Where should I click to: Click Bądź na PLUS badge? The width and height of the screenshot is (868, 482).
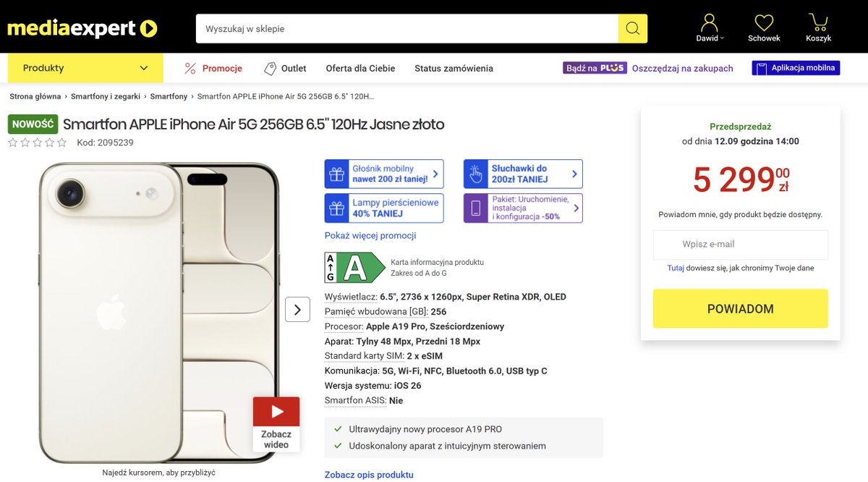[595, 68]
